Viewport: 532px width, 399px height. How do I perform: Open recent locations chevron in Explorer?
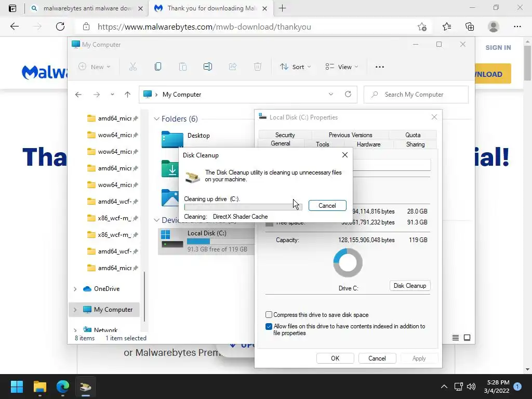point(112,95)
